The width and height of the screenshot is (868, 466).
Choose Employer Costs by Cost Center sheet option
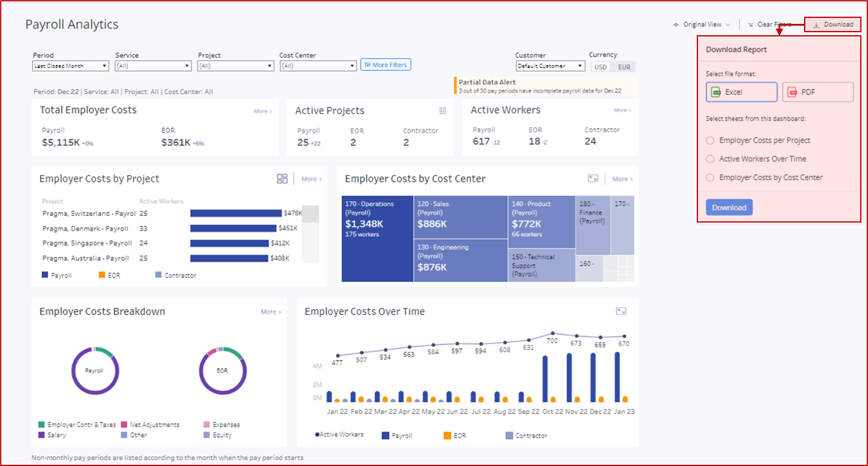[x=710, y=177]
